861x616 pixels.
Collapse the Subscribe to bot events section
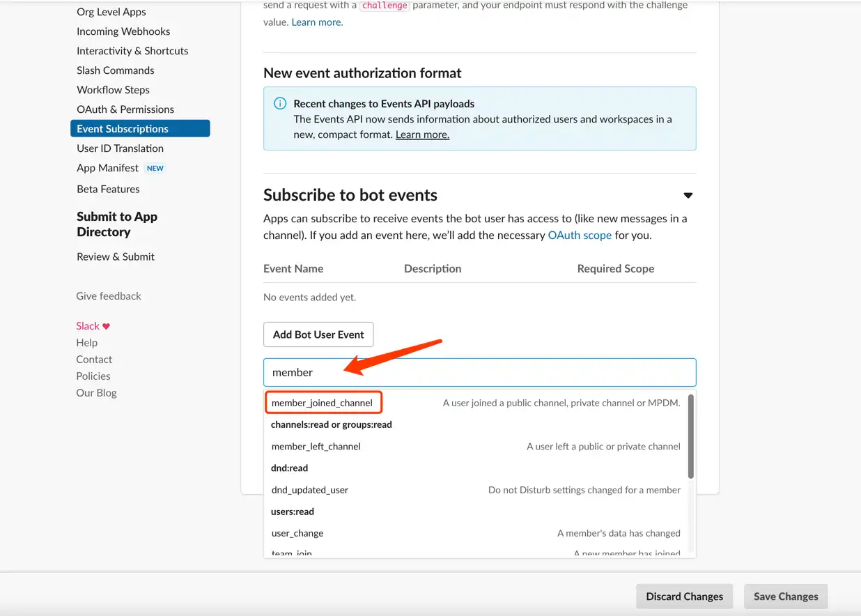click(x=688, y=195)
